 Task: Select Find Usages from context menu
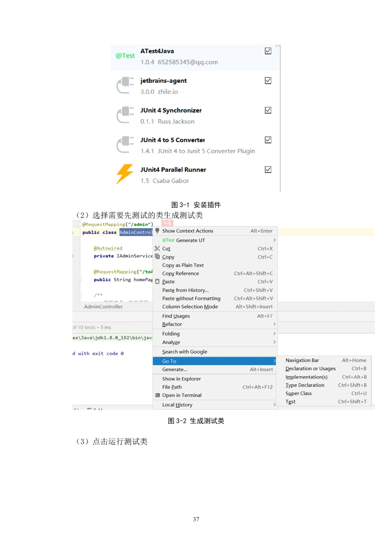click(x=176, y=316)
